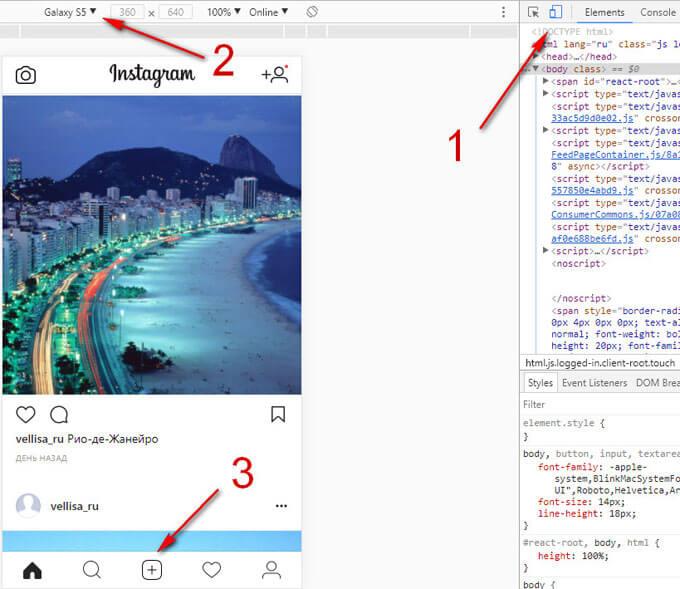Open vellisa_ru username in caption
The width and height of the screenshot is (680, 589).
(x=39, y=439)
